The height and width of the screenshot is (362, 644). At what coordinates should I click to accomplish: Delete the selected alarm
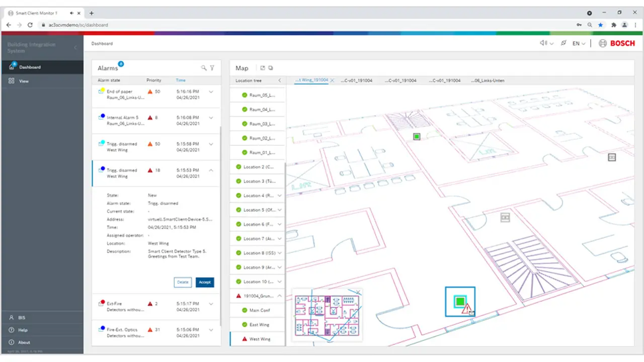[183, 282]
